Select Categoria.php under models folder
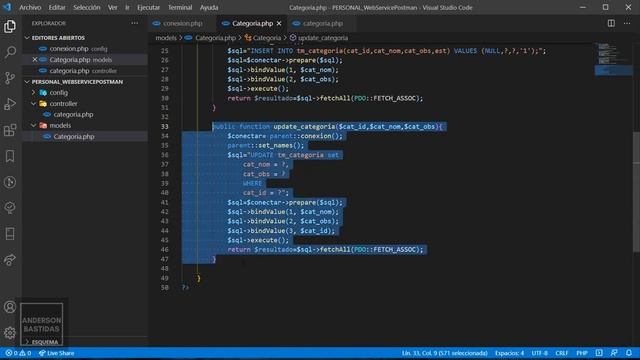640x360 pixels. [x=84, y=136]
